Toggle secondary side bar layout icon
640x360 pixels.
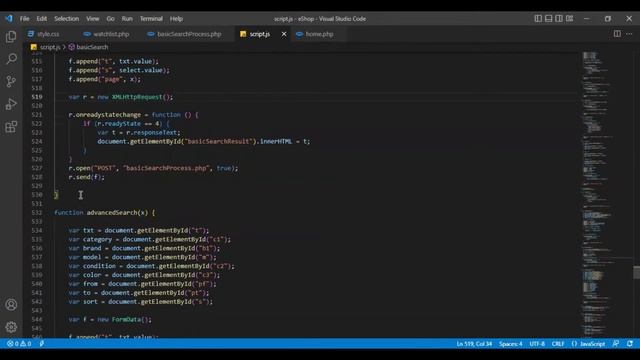pyautogui.click(x=559, y=18)
